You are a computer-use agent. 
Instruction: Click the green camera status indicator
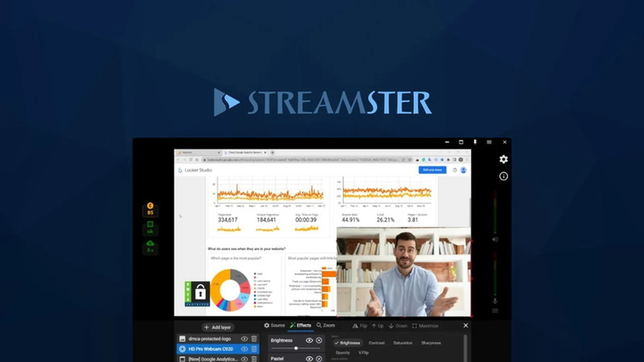coord(150,227)
